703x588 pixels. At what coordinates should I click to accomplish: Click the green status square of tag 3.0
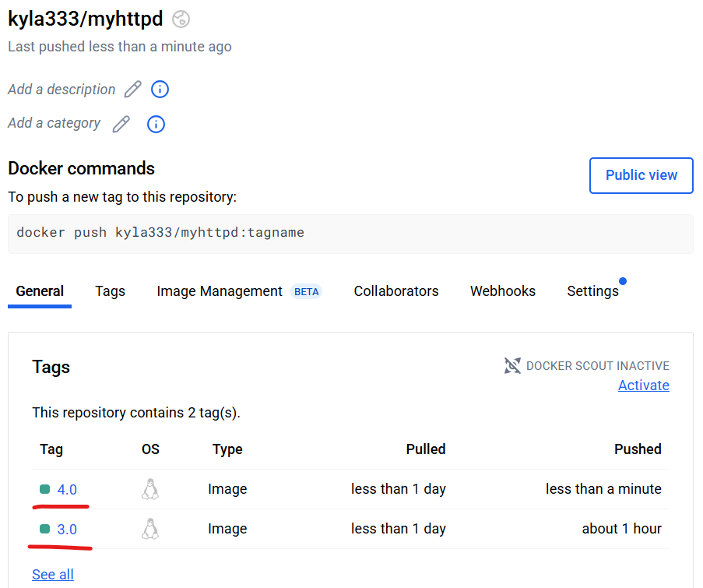tap(45, 529)
